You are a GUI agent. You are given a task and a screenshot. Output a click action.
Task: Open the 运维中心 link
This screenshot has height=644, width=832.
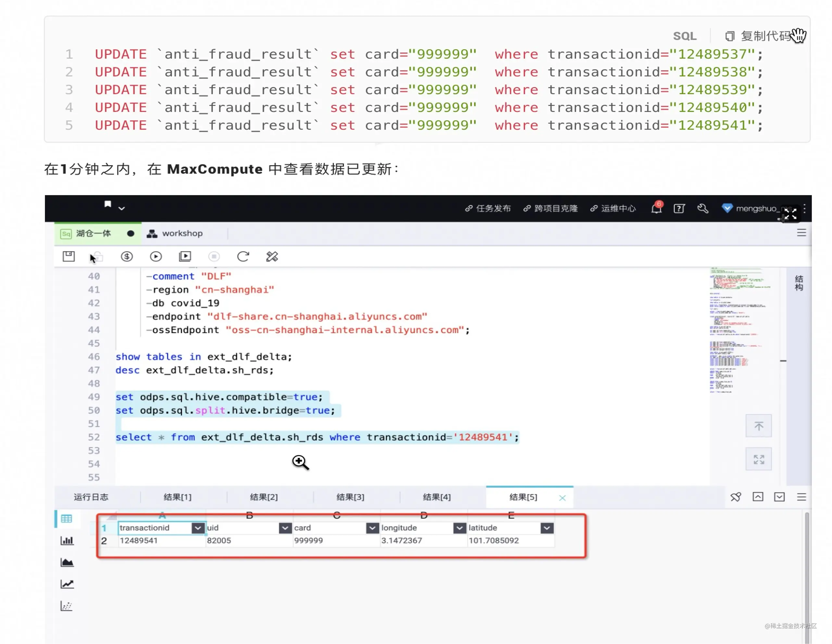pyautogui.click(x=613, y=208)
